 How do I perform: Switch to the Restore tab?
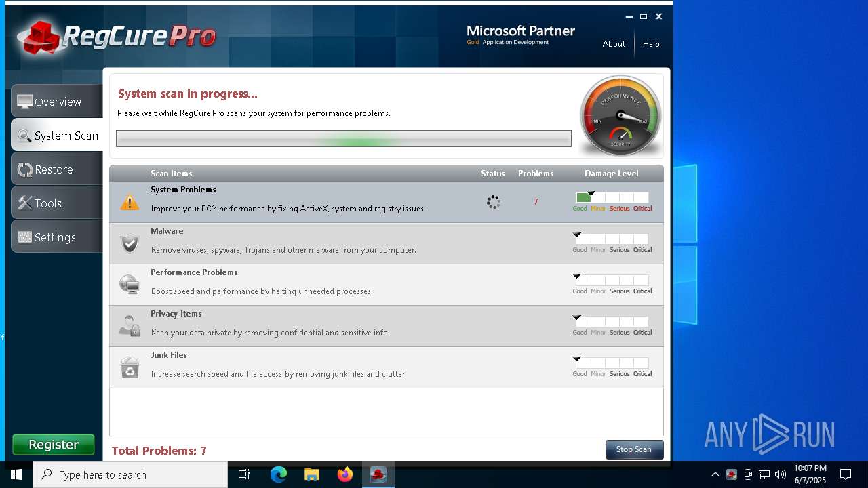[x=57, y=169]
